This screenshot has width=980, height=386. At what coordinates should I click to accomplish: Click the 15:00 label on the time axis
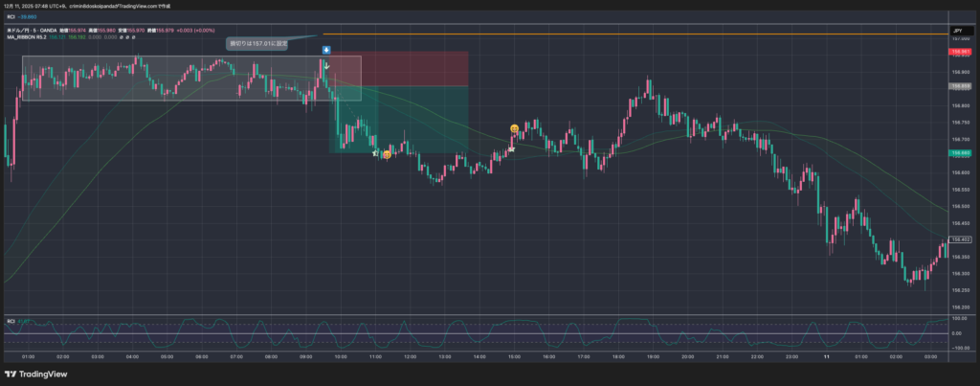coord(513,355)
